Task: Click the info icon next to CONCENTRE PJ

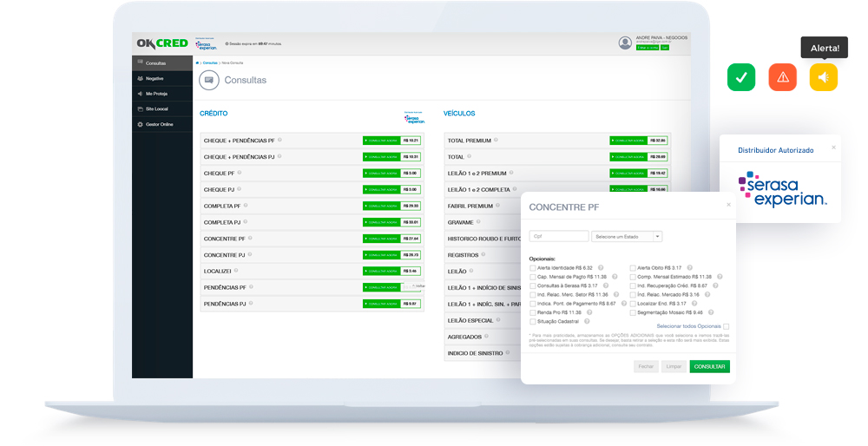Action: (x=250, y=254)
